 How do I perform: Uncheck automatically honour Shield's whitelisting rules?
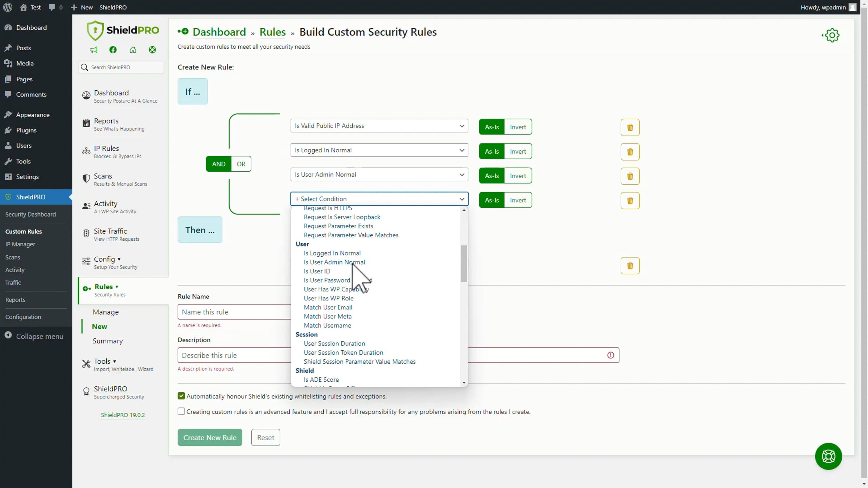[x=181, y=396]
